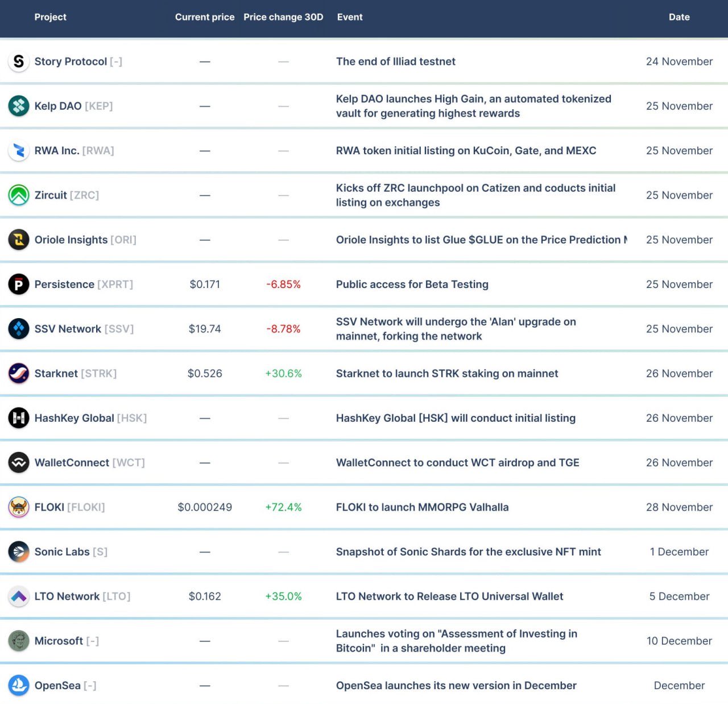Open the OpenSea sailboat logo icon

pyautogui.click(x=19, y=685)
